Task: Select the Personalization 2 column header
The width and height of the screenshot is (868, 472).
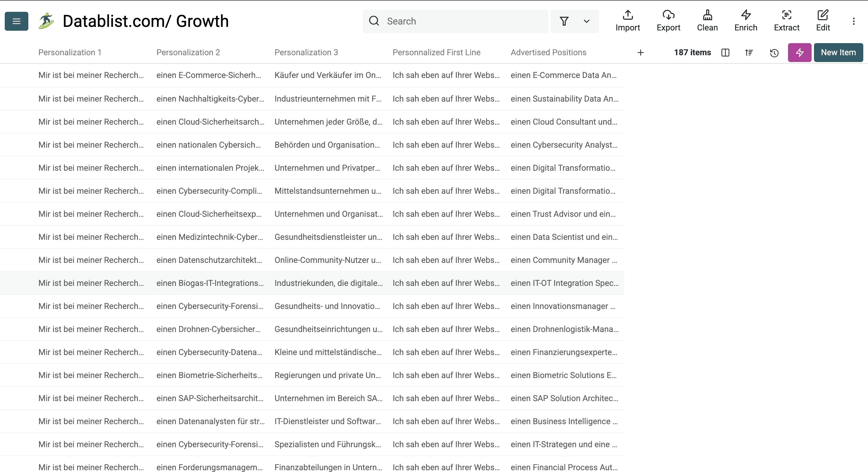Action: 188,52
